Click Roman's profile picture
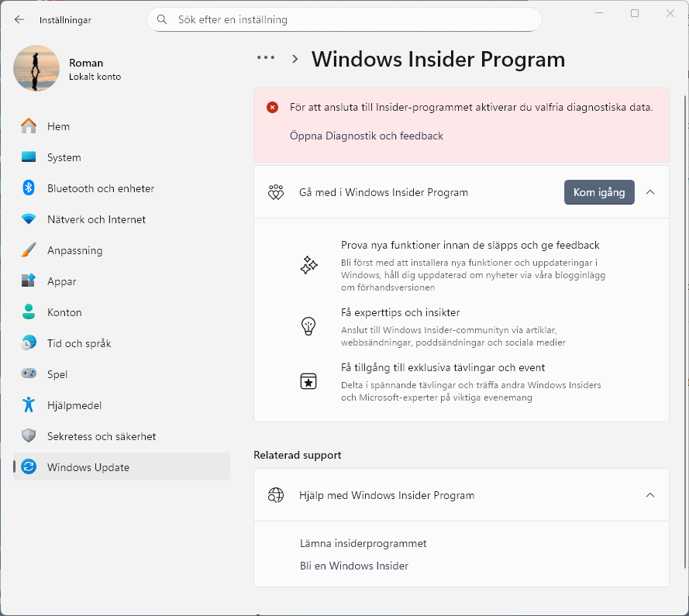The height and width of the screenshot is (616, 689). click(36, 68)
